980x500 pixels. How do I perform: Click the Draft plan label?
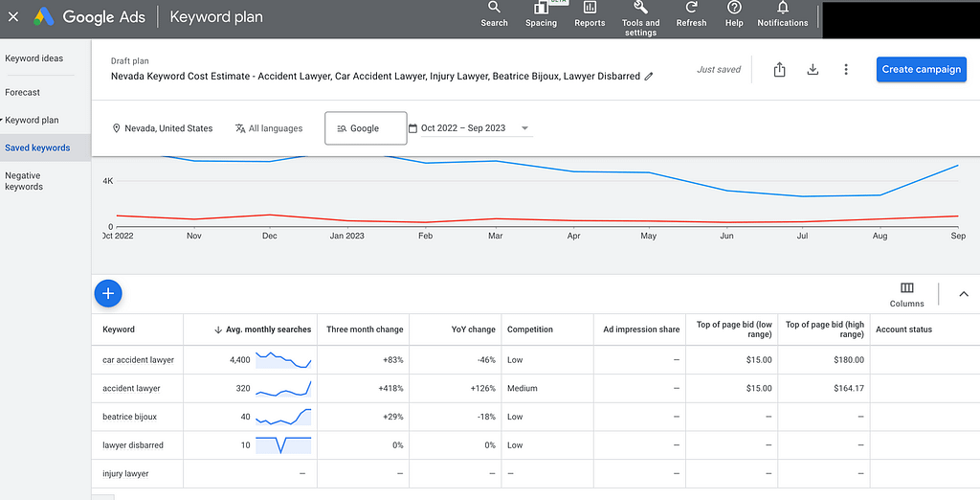pos(129,60)
